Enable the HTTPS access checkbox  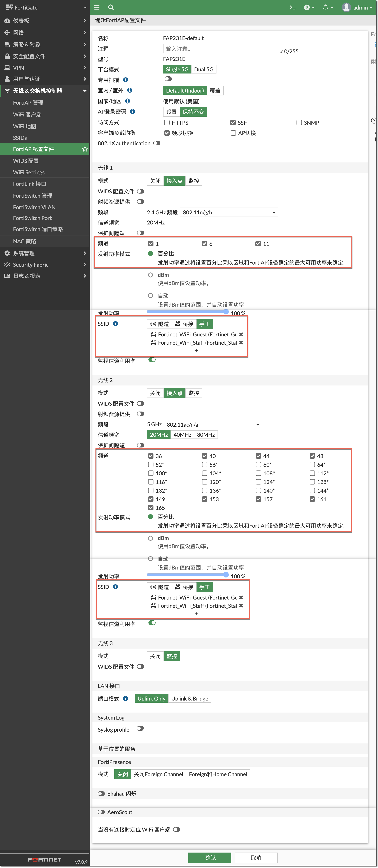pyautogui.click(x=167, y=123)
